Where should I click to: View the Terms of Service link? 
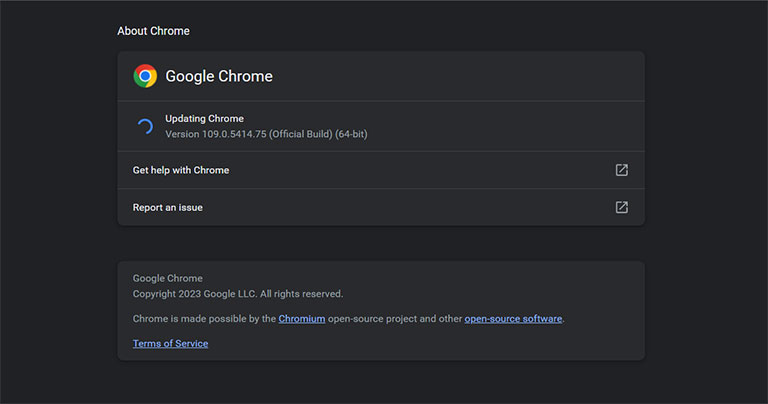click(170, 343)
